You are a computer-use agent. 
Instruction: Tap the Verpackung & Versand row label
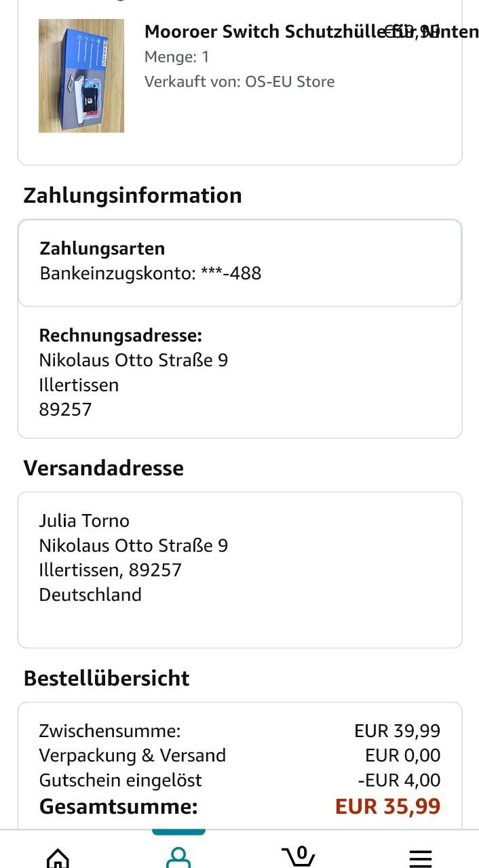click(x=132, y=755)
